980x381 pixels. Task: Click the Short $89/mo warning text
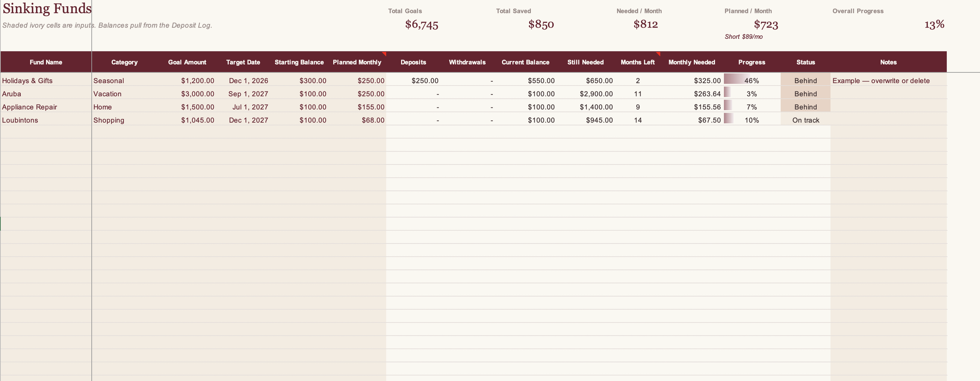point(743,36)
